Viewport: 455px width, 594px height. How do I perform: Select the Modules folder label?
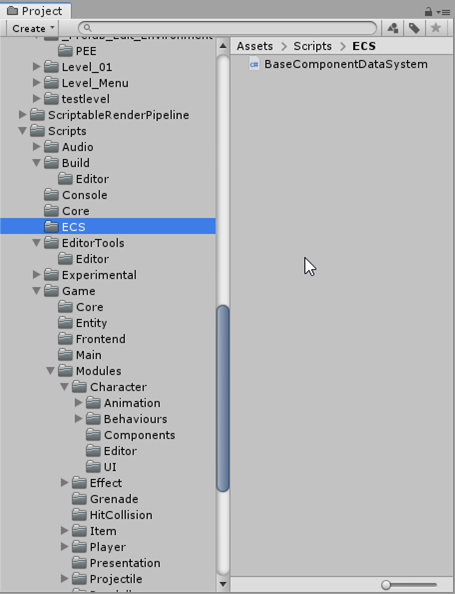[99, 371]
